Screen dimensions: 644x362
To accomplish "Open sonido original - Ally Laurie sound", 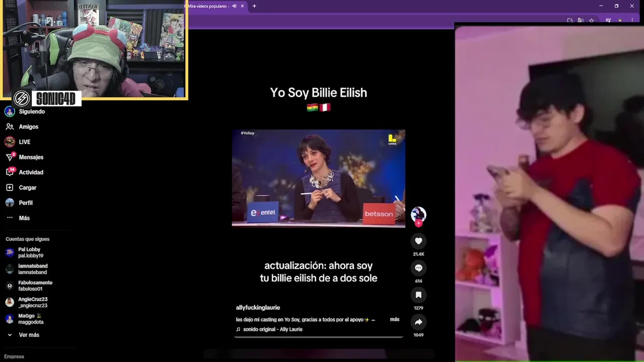I will coord(272,329).
